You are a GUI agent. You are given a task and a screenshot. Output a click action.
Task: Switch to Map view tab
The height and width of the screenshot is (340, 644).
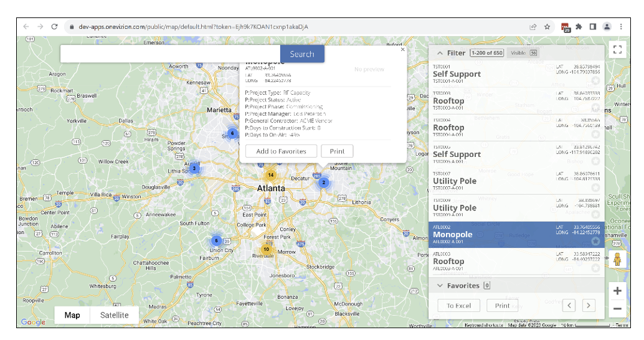72,315
